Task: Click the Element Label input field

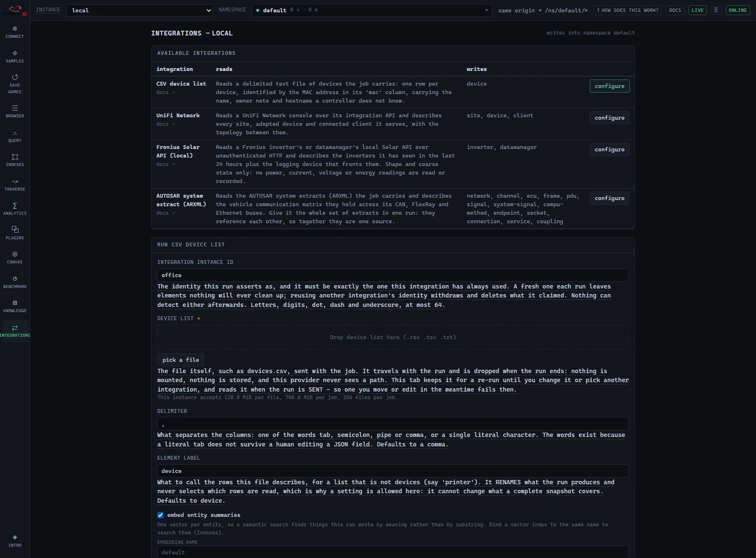Action: coord(393,471)
